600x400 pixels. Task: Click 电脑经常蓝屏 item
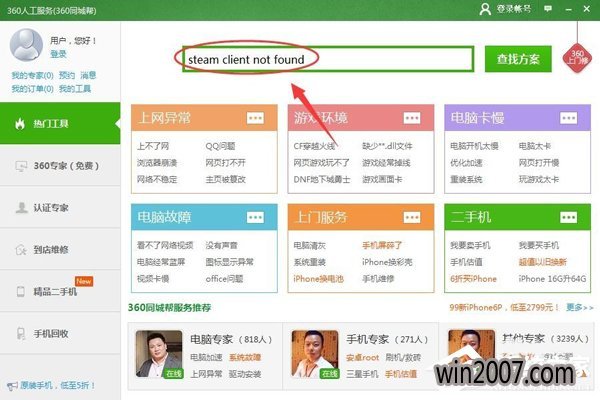[161, 262]
